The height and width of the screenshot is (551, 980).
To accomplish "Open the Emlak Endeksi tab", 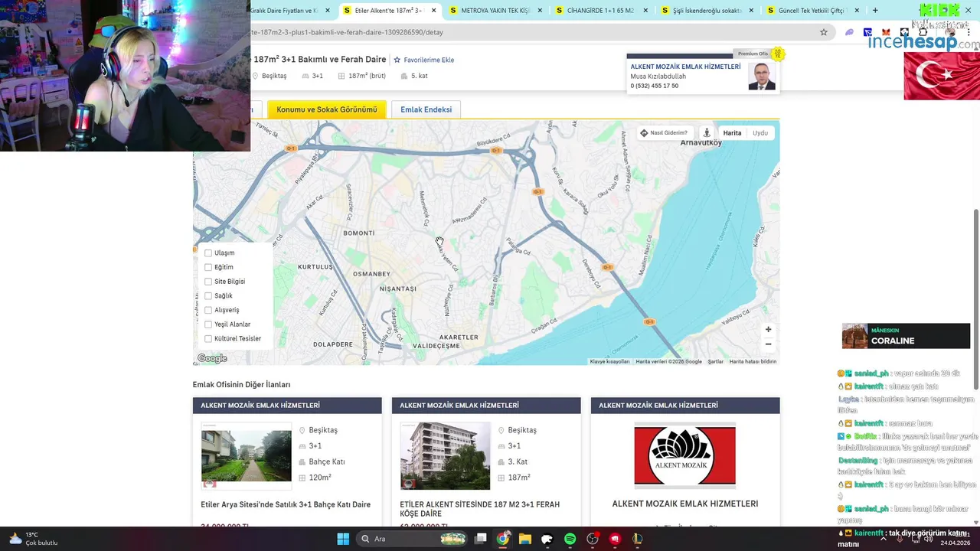I will pos(426,109).
